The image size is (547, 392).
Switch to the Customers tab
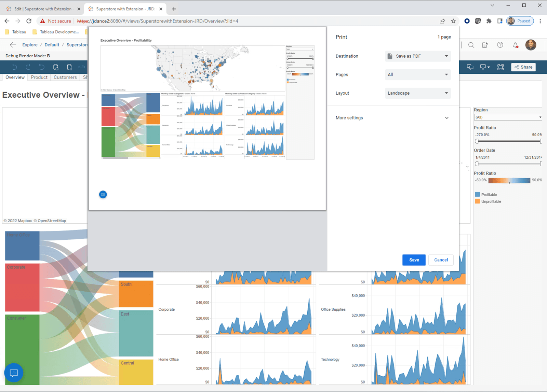point(65,78)
